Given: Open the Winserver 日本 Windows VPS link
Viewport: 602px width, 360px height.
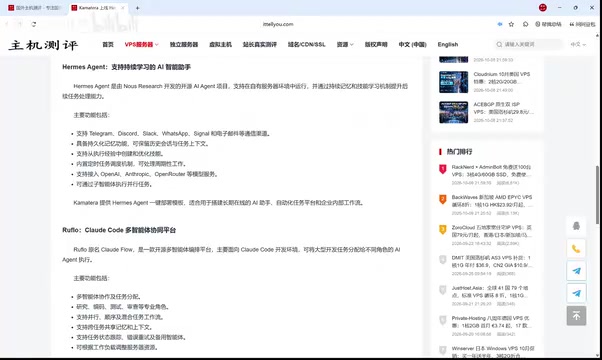Looking at the screenshot, I should pyautogui.click(x=493, y=352).
